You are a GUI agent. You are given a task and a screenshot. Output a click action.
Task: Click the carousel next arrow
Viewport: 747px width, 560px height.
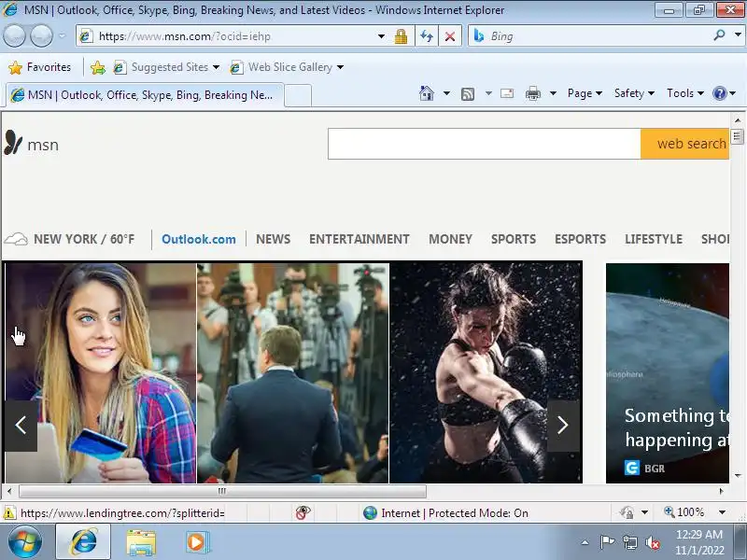coord(563,426)
